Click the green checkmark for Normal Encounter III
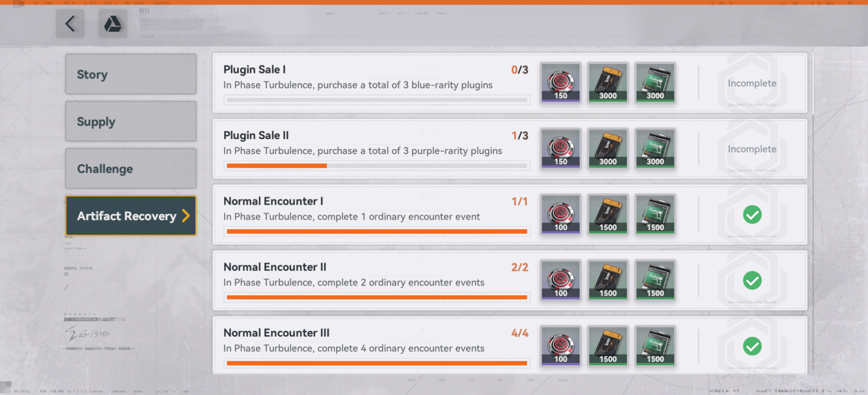 752,346
